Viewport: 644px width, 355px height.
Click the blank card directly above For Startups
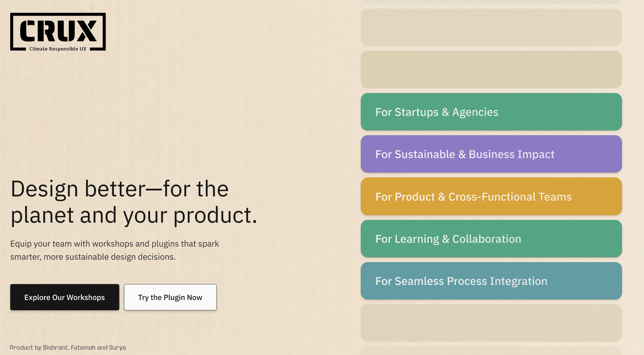tap(491, 70)
